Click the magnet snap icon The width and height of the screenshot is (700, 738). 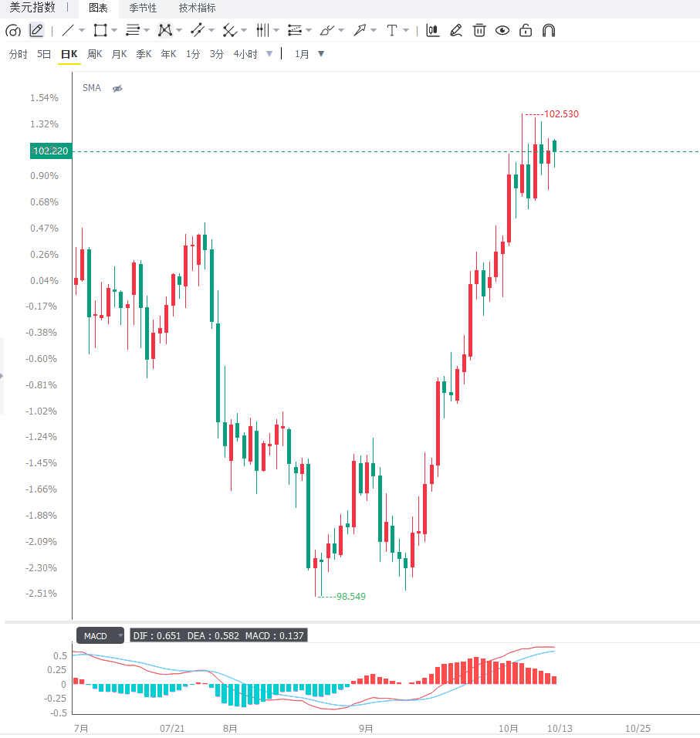[x=549, y=31]
